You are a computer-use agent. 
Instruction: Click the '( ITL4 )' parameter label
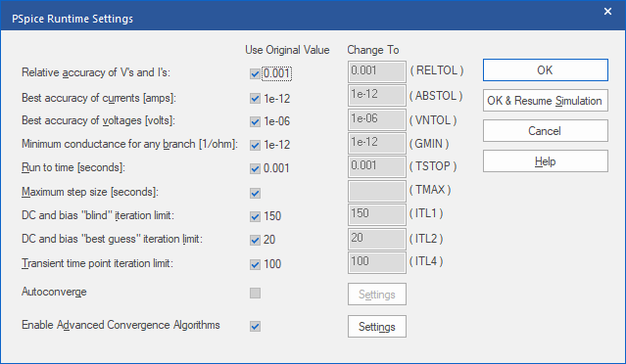tap(426, 261)
